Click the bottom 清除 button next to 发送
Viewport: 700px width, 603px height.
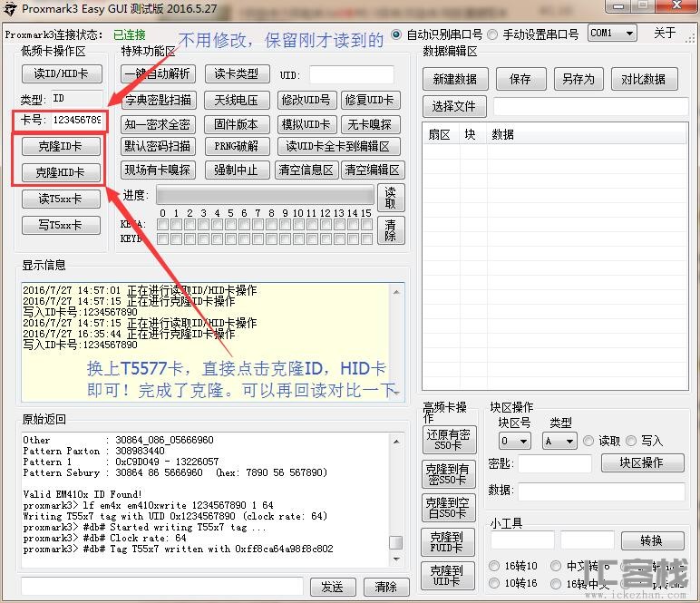pos(386,587)
